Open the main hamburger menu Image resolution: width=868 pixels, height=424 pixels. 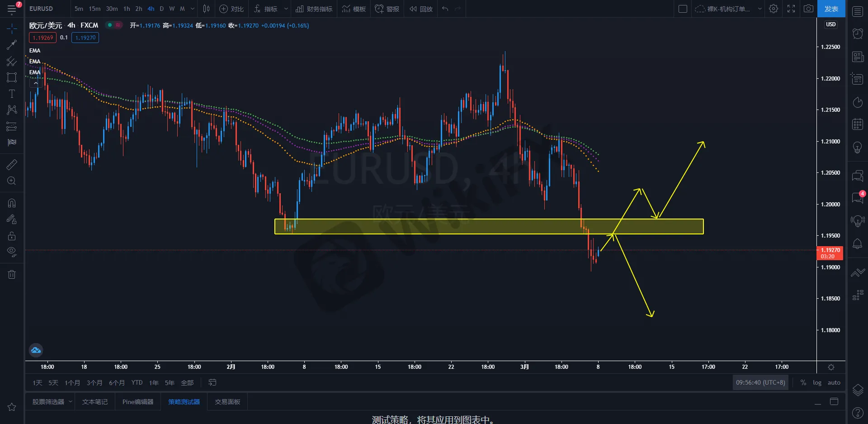click(x=12, y=9)
